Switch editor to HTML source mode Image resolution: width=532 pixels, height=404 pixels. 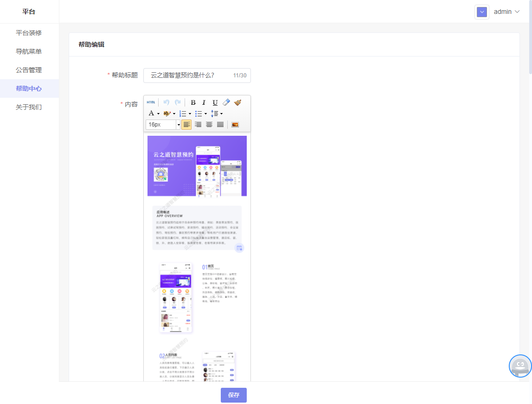[x=151, y=102]
